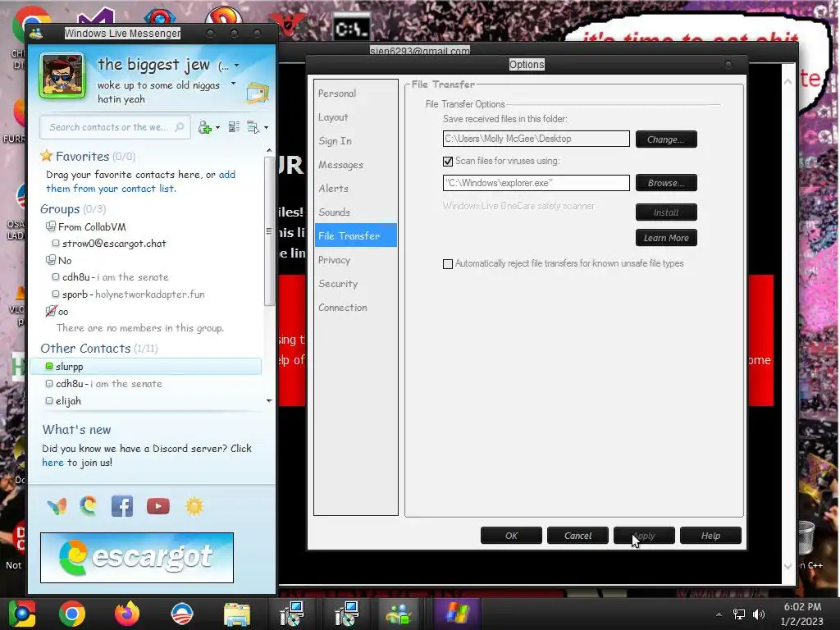Viewport: 840px width, 630px height.
Task: Click the Add a contact icon
Action: (204, 127)
